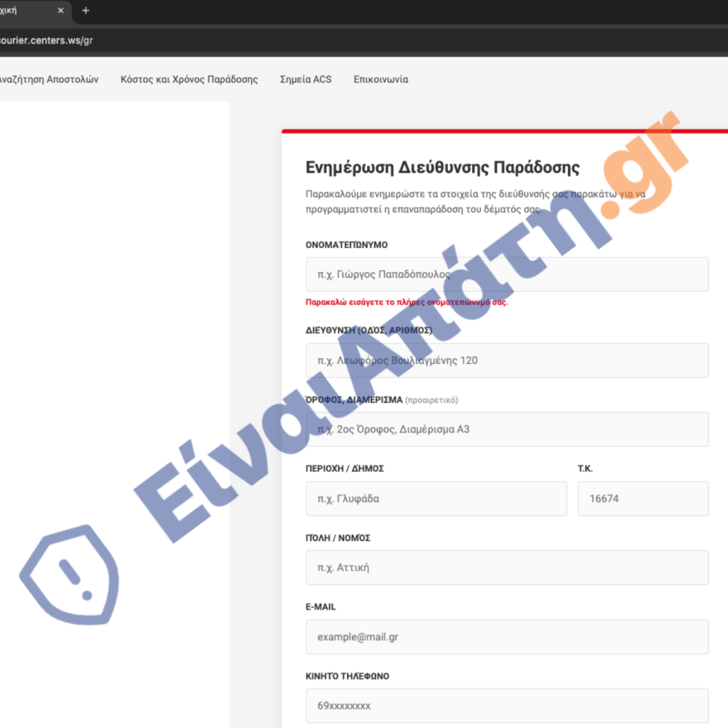Open Κόστος και Χρόνος Παράδοσης page
728x728 pixels.
tap(189, 80)
